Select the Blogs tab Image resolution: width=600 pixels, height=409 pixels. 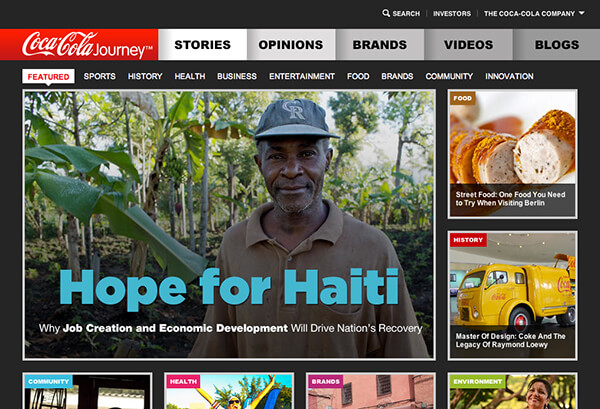pyautogui.click(x=557, y=45)
